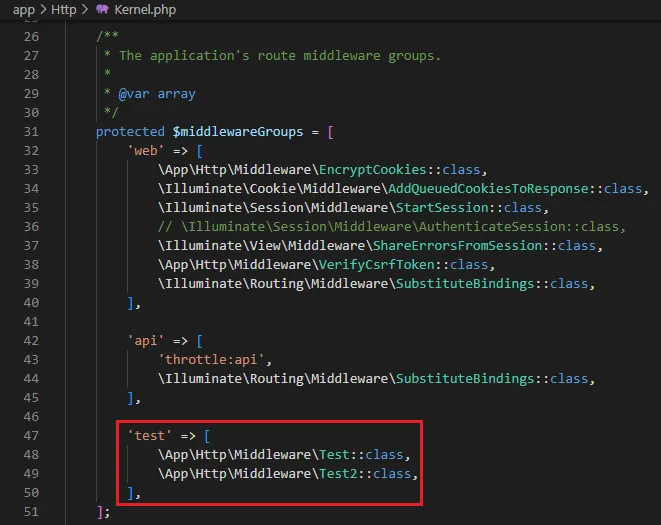Click the 'web' array key string
Viewport: 661px width, 525px height.
coord(145,151)
